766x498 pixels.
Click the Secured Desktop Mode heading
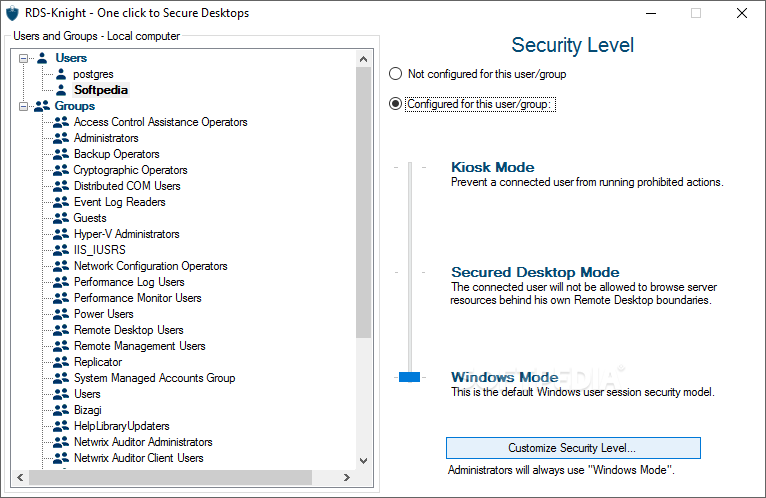pos(535,272)
